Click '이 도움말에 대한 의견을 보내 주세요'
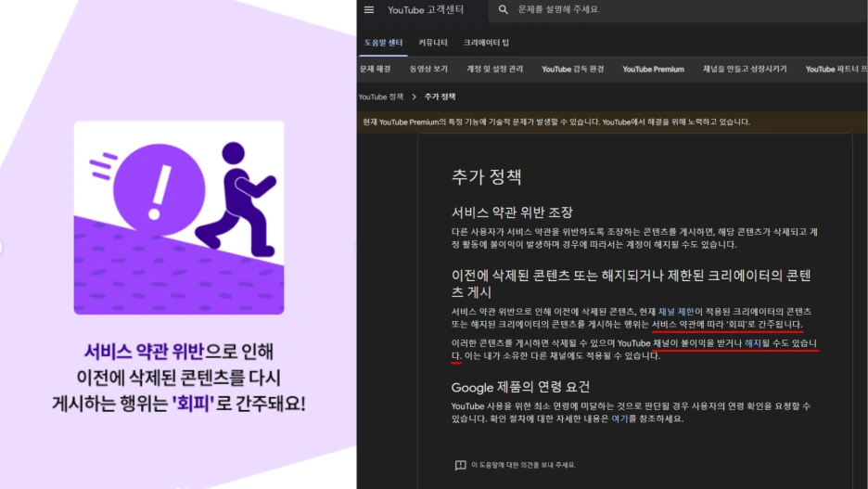Viewport: 868px width, 489px height. tap(523, 465)
